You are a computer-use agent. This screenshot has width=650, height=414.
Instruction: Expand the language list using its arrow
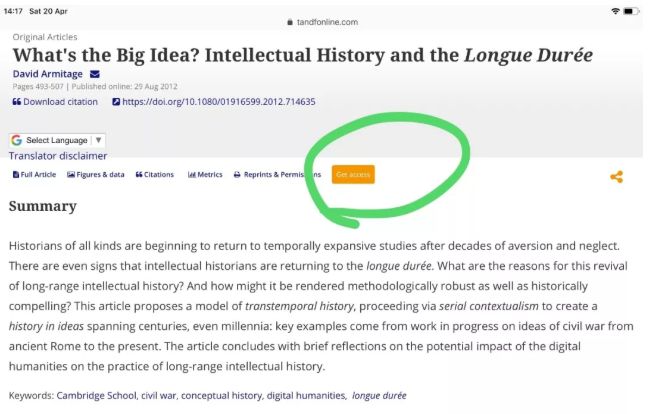tap(98, 140)
